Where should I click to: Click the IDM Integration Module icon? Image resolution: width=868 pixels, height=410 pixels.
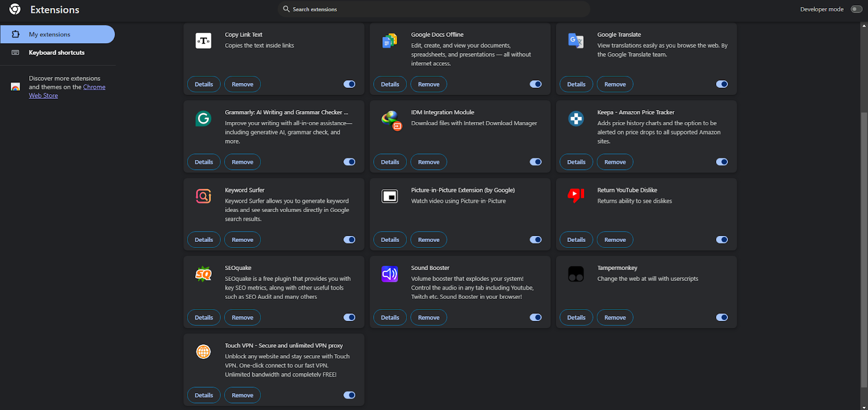pos(391,120)
